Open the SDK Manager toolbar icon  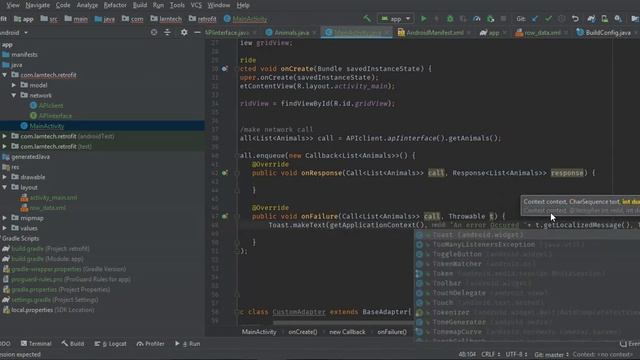(618, 19)
